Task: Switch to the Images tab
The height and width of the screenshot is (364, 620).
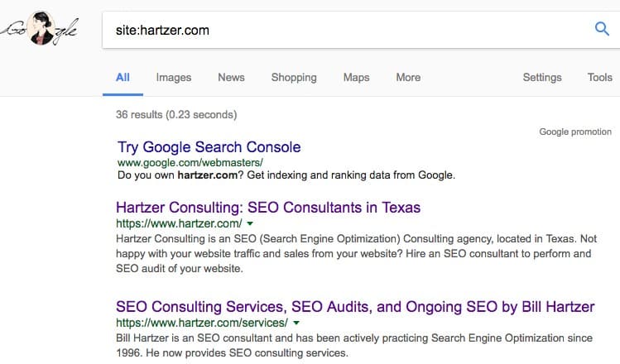Action: [174, 78]
